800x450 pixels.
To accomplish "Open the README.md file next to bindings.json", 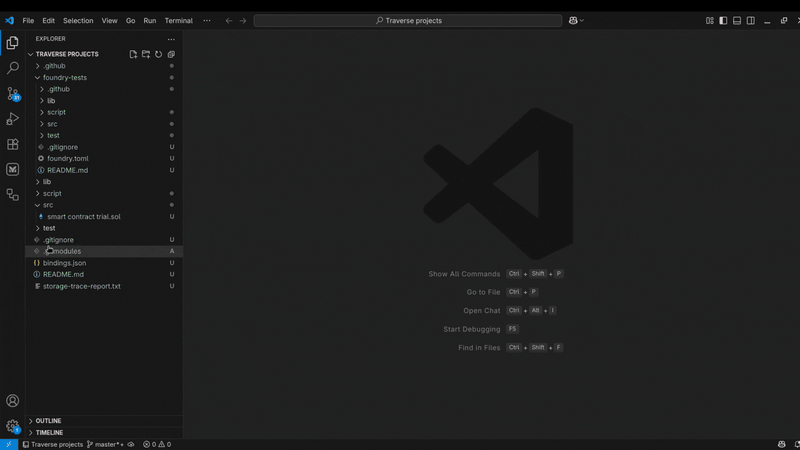I will click(104, 274).
